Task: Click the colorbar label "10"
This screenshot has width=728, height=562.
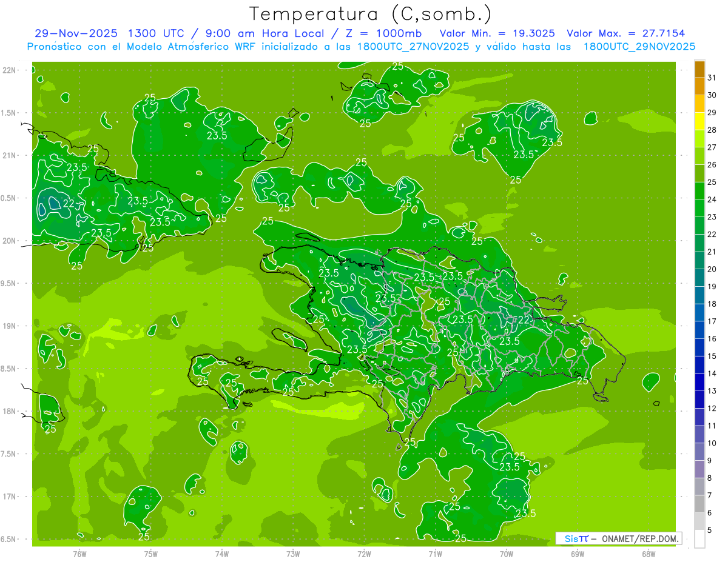Action: [712, 444]
